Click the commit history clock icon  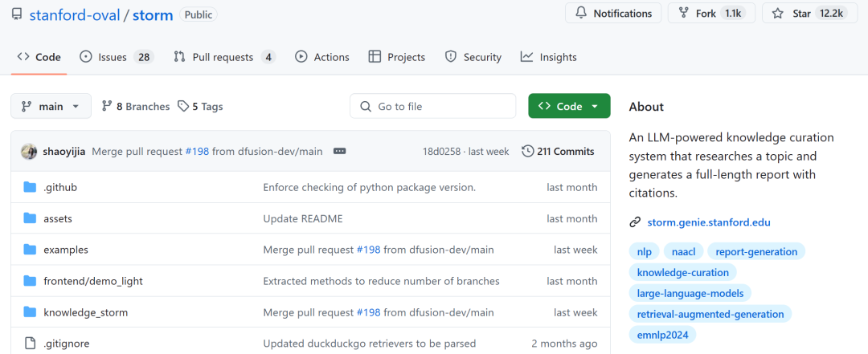[x=527, y=151]
